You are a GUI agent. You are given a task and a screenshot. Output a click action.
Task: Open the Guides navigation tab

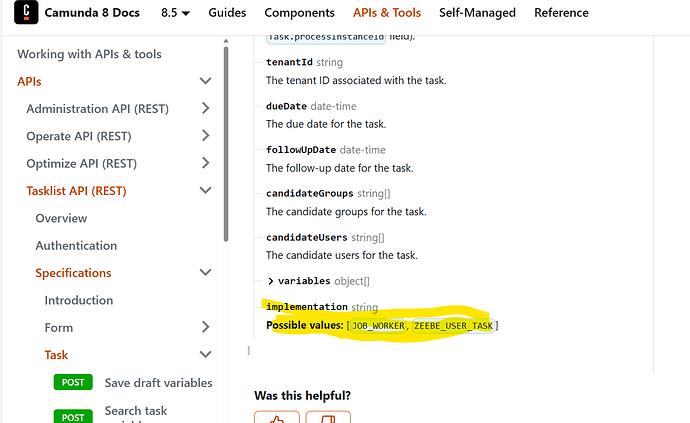227,13
